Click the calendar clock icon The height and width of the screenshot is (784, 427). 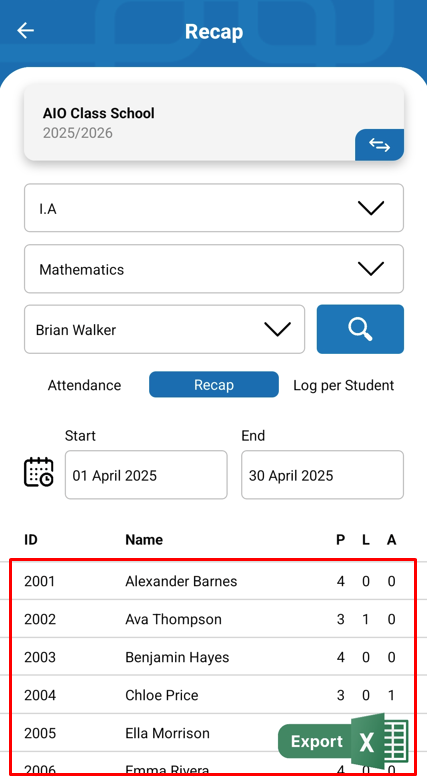click(38, 472)
